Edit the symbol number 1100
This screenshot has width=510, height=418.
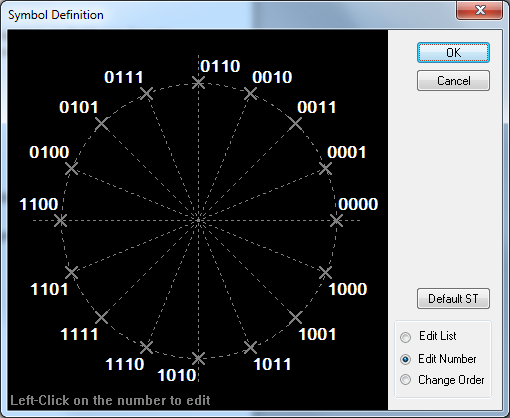(39, 204)
